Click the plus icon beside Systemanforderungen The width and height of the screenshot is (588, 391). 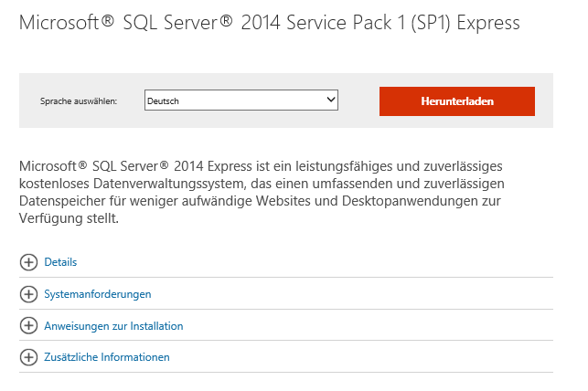pyautogui.click(x=28, y=294)
